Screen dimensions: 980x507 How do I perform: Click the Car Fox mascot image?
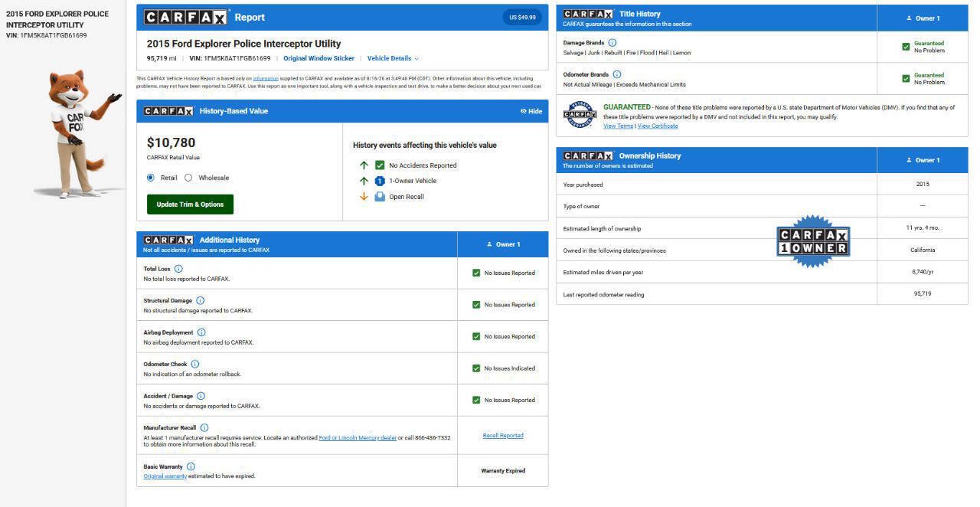[x=79, y=134]
